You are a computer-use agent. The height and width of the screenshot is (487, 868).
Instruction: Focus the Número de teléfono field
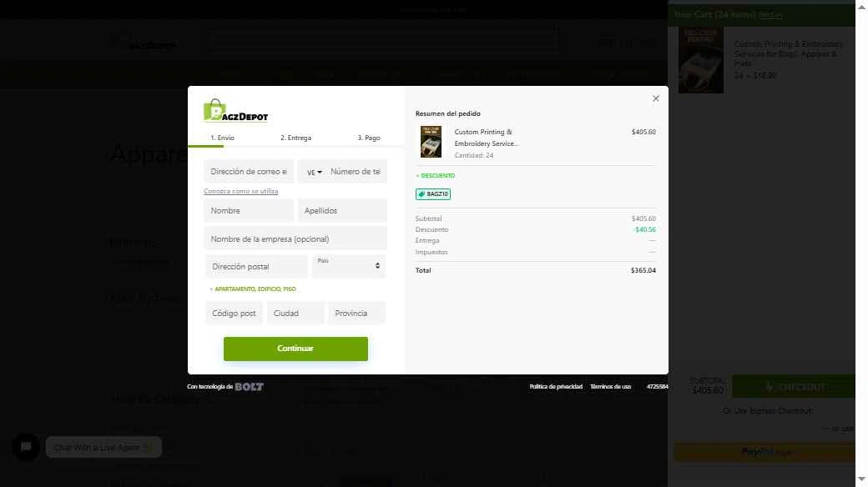(x=356, y=172)
